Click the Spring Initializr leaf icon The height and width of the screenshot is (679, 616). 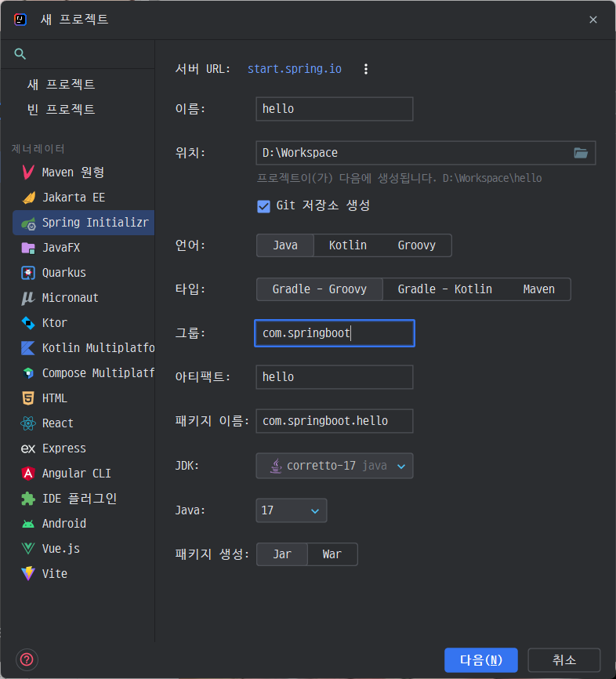[28, 223]
